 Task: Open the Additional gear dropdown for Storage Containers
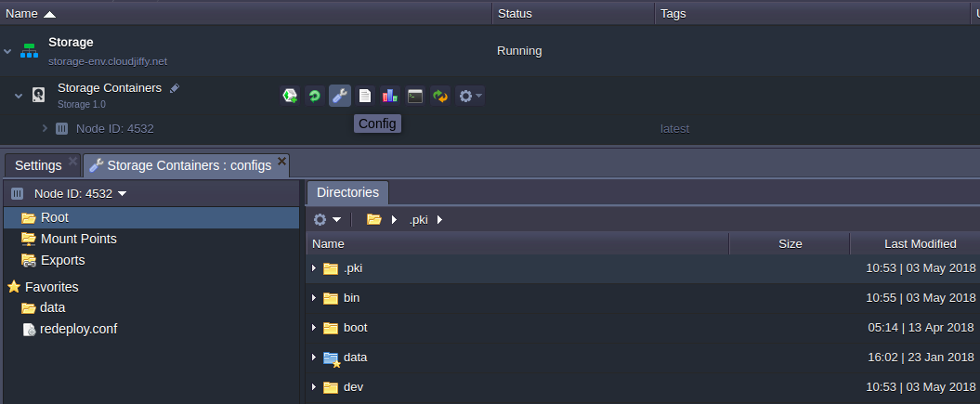point(470,96)
